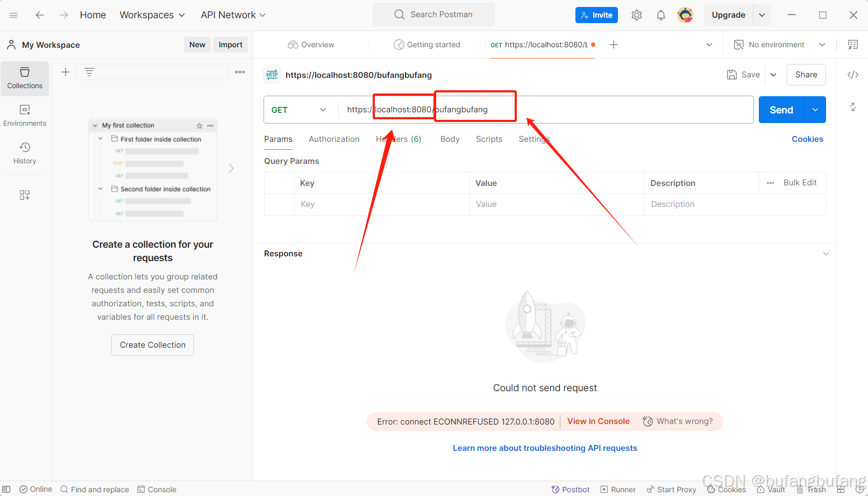Open the settings gear icon

click(x=637, y=15)
